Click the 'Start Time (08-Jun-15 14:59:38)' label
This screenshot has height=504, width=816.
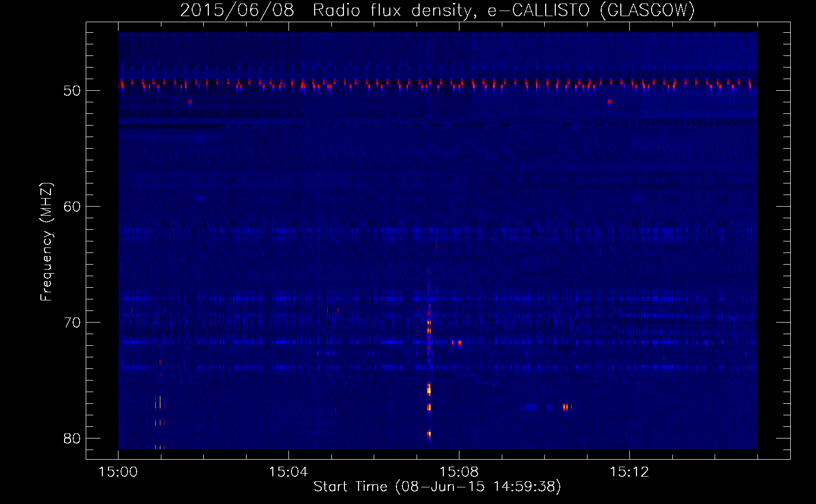pyautogui.click(x=437, y=487)
